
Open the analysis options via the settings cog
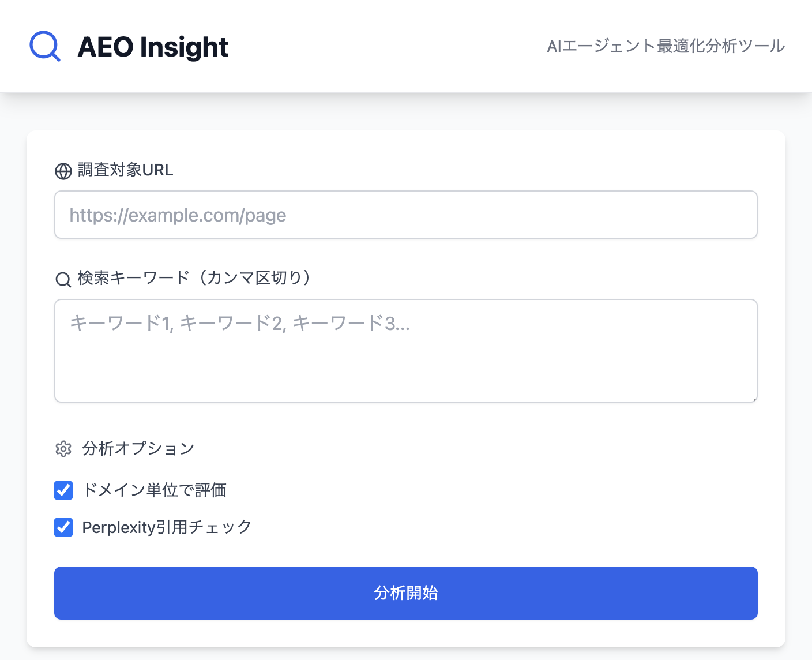pyautogui.click(x=63, y=448)
